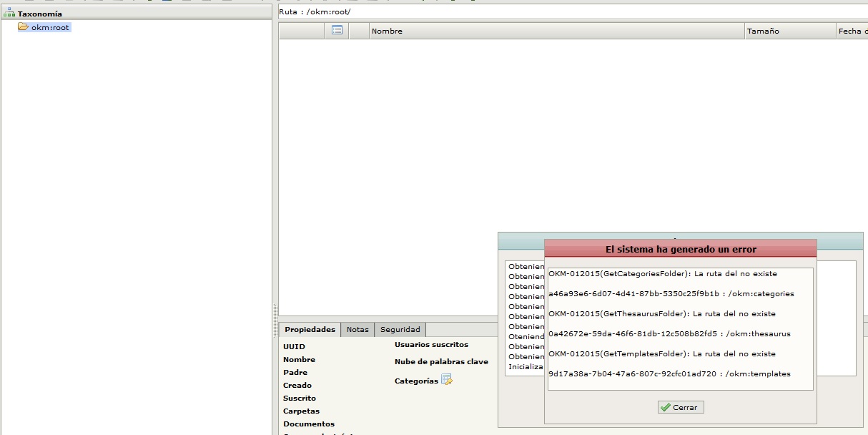Click the Fecha column header
868x435 pixels.
[x=851, y=31]
